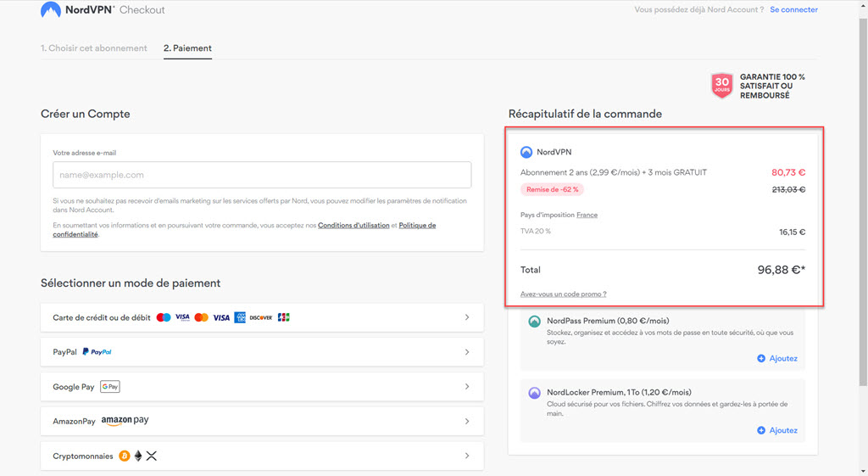Click the Abonnement 2 ans description text

(x=614, y=172)
